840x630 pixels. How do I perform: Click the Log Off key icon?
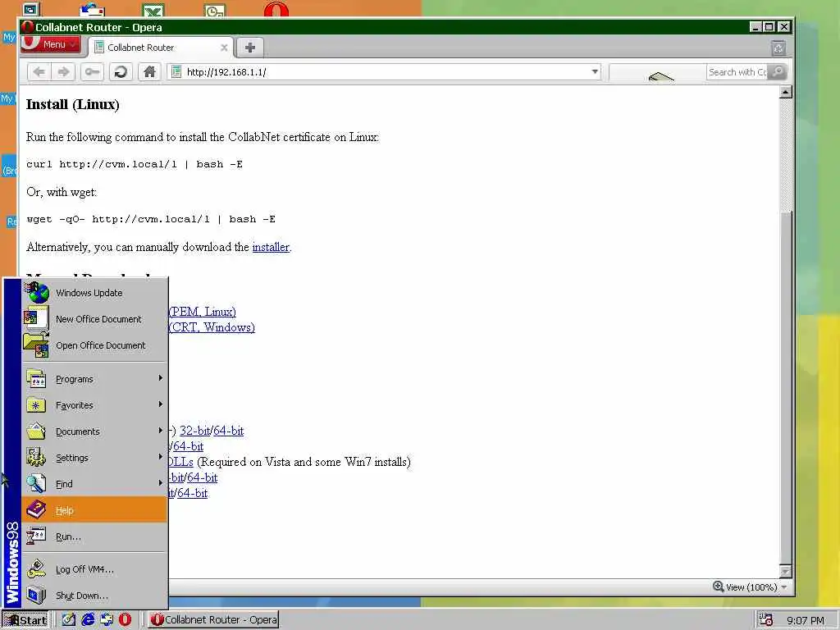(x=36, y=569)
